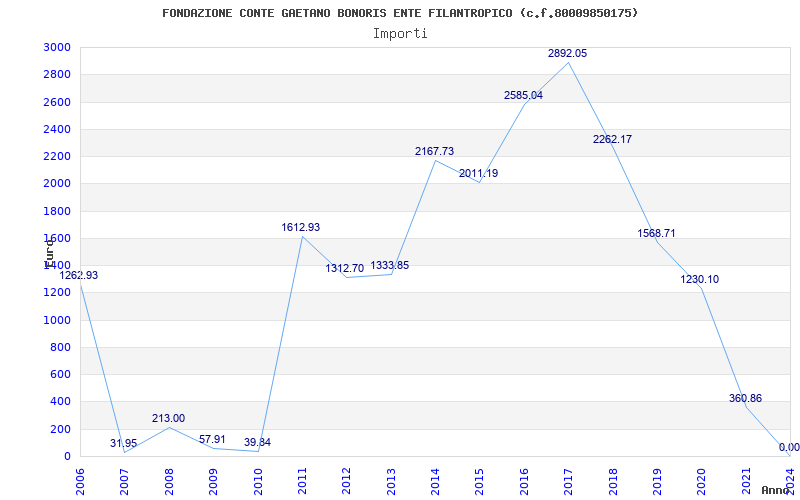Click year 2010 on the x-axis
The height and width of the screenshot is (500, 800).
[x=258, y=481]
